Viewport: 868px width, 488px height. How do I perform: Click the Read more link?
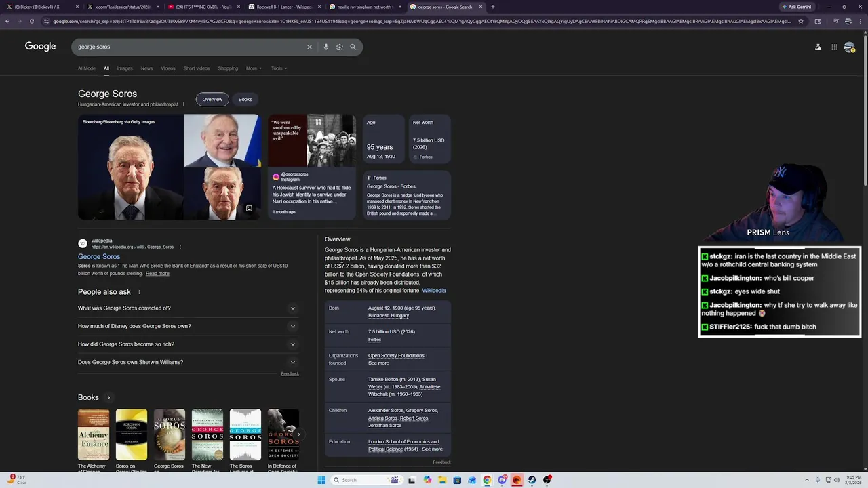pos(157,273)
